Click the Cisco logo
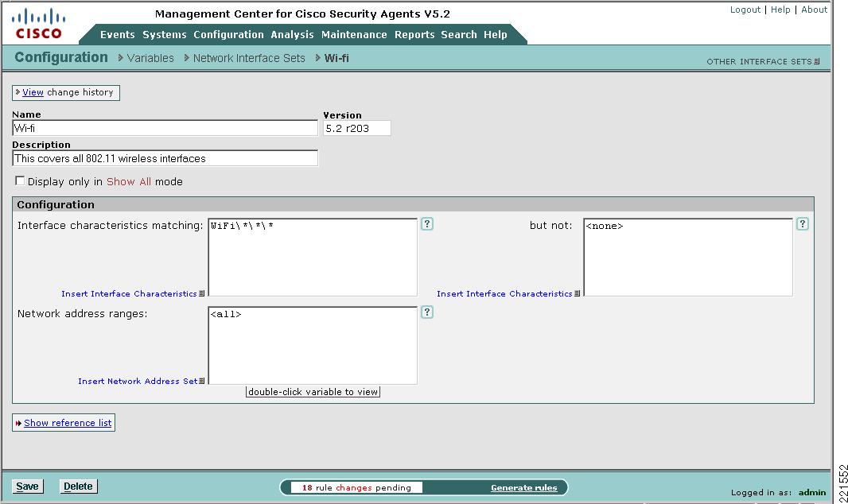848x504 pixels. click(38, 25)
